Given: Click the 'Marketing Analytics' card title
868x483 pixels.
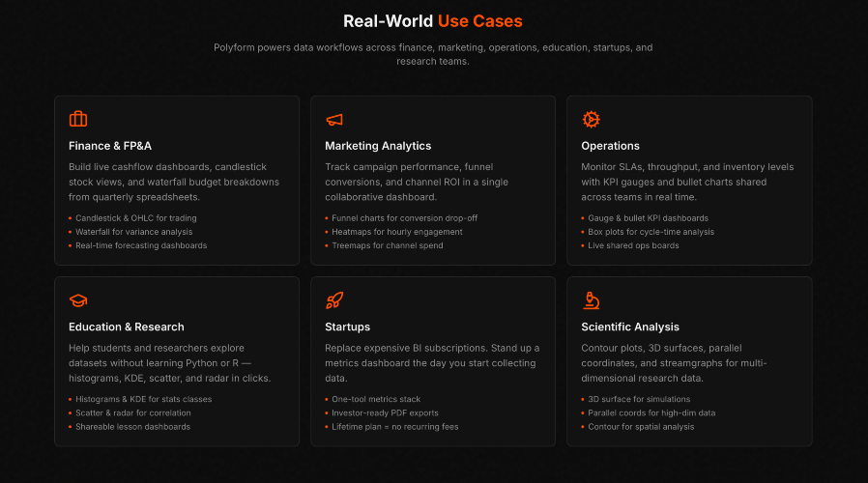Looking at the screenshot, I should pos(378,146).
